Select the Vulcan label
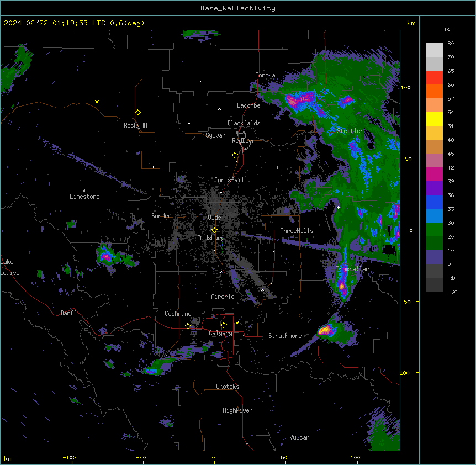Image resolution: width=476 pixels, height=465 pixels. click(x=300, y=437)
